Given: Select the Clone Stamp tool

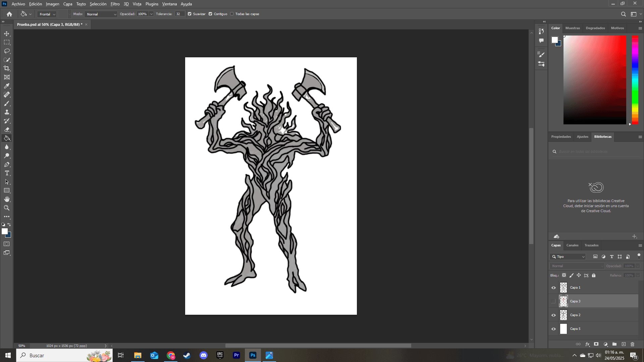Looking at the screenshot, I should point(7,112).
